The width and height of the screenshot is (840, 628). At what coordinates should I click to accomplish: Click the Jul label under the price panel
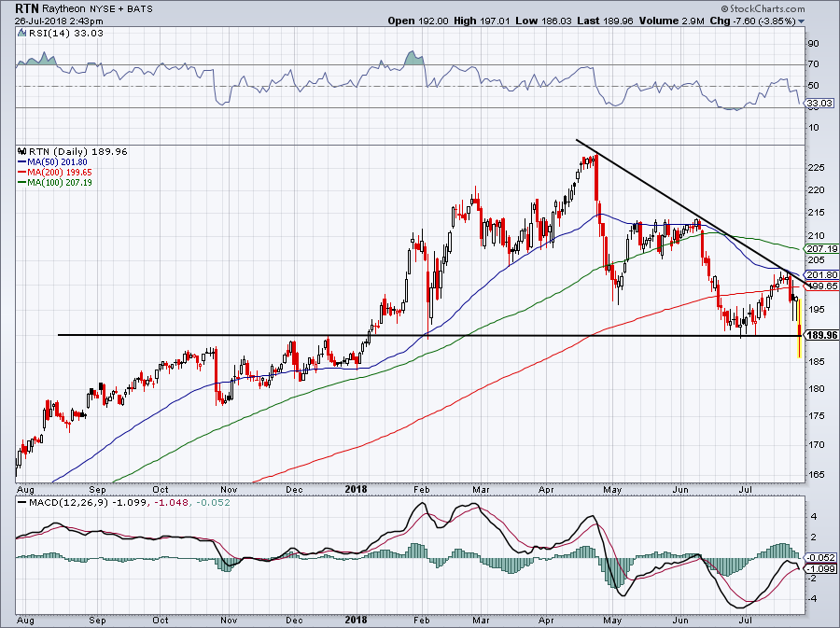pyautogui.click(x=745, y=489)
